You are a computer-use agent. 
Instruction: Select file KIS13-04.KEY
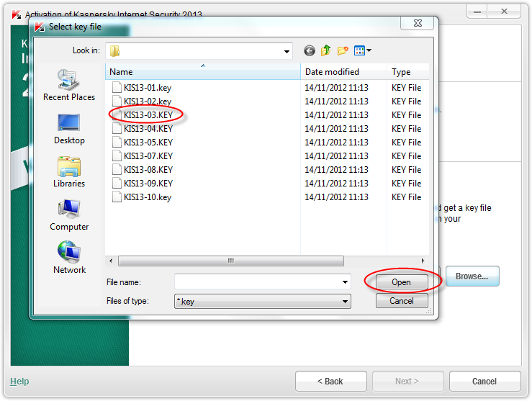[x=148, y=129]
